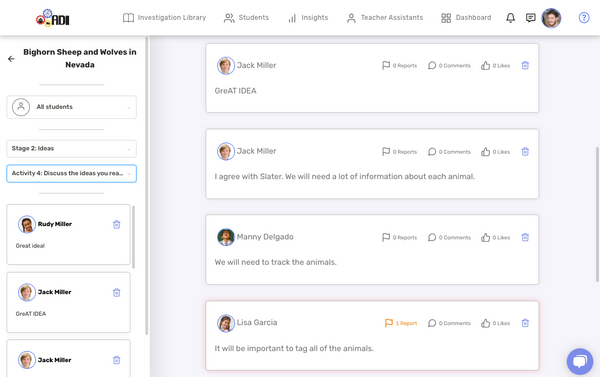The width and height of the screenshot is (600, 377).
Task: Like Manny Delgado's post
Action: pos(496,237)
